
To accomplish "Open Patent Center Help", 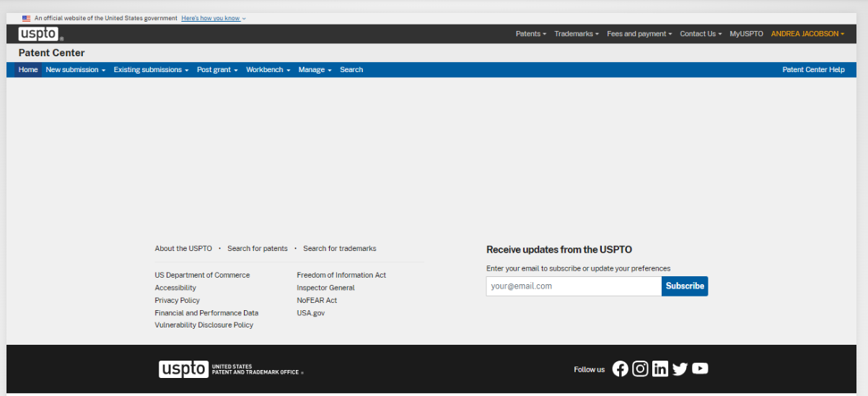I will click(x=813, y=70).
